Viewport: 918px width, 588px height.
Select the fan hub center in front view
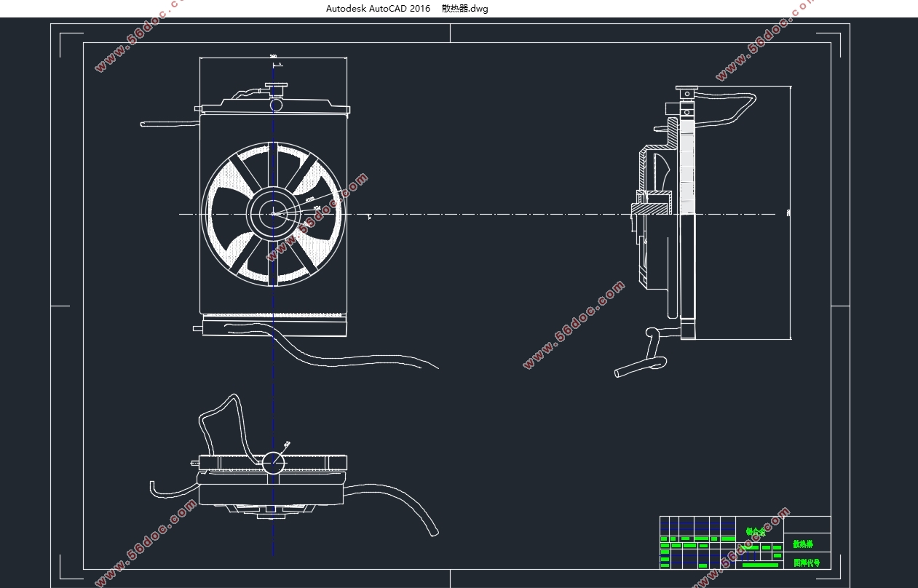[274, 214]
